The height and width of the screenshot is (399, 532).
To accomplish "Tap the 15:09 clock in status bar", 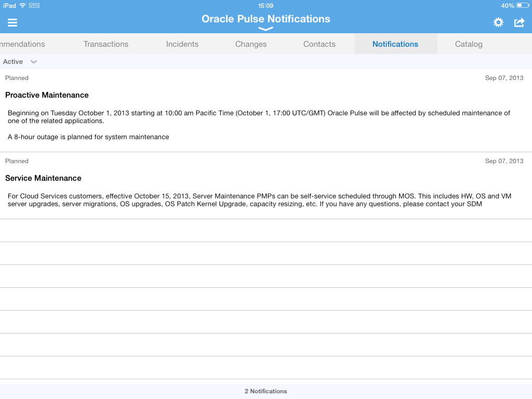I will pos(265,6).
